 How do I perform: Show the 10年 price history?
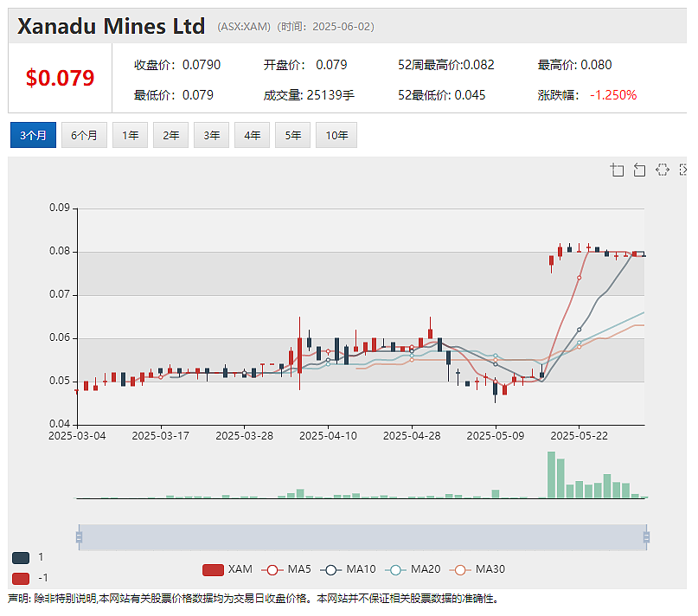(336, 135)
